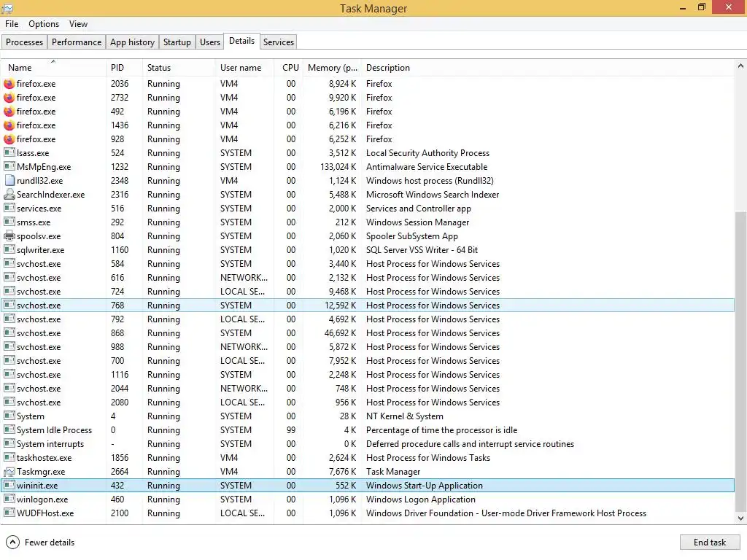Click description Antimalware Service Executable
Screen dimensions: 747x560
426,167
